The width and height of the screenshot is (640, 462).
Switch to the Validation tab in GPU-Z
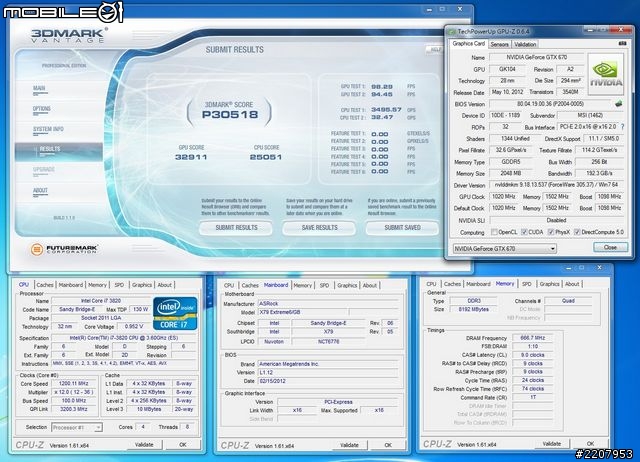tap(525, 44)
